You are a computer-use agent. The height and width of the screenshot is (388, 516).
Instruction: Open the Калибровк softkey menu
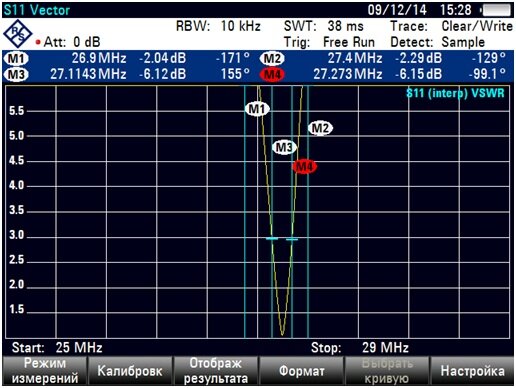pyautogui.click(x=130, y=371)
